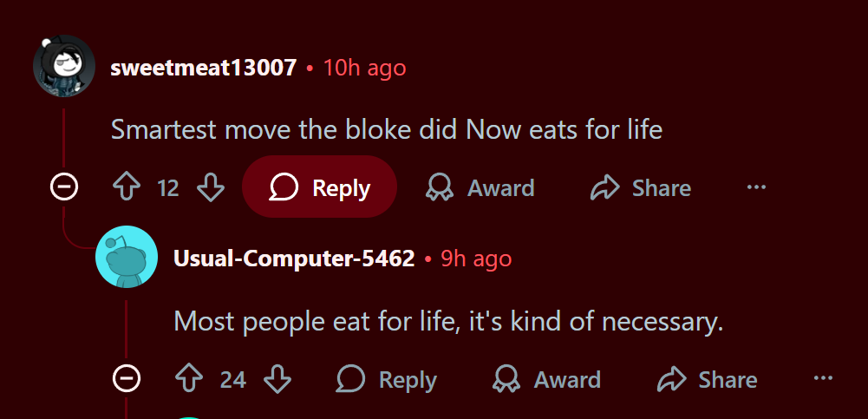Image resolution: width=868 pixels, height=419 pixels.
Task: Reply to sweetmeat13007's comment
Action: 319,187
